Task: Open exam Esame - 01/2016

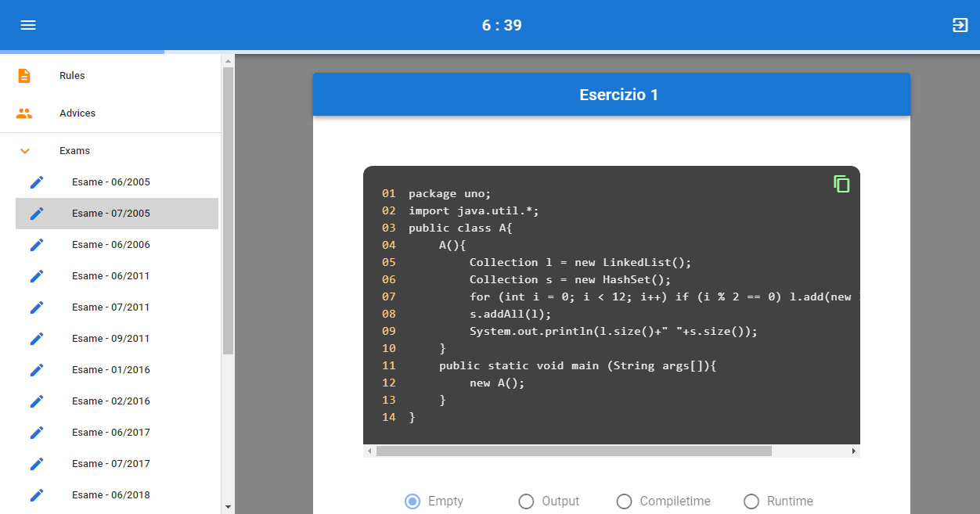Action: tap(117, 370)
